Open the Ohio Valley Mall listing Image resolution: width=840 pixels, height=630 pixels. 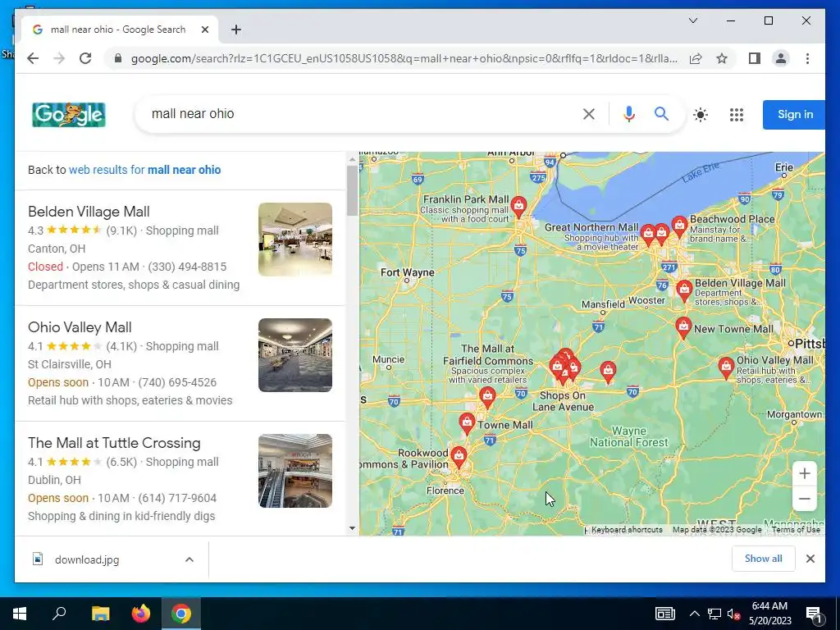tap(80, 327)
